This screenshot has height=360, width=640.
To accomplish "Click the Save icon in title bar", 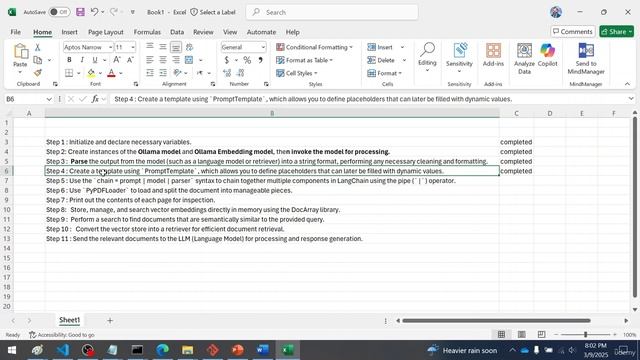I will pyautogui.click(x=80, y=12).
